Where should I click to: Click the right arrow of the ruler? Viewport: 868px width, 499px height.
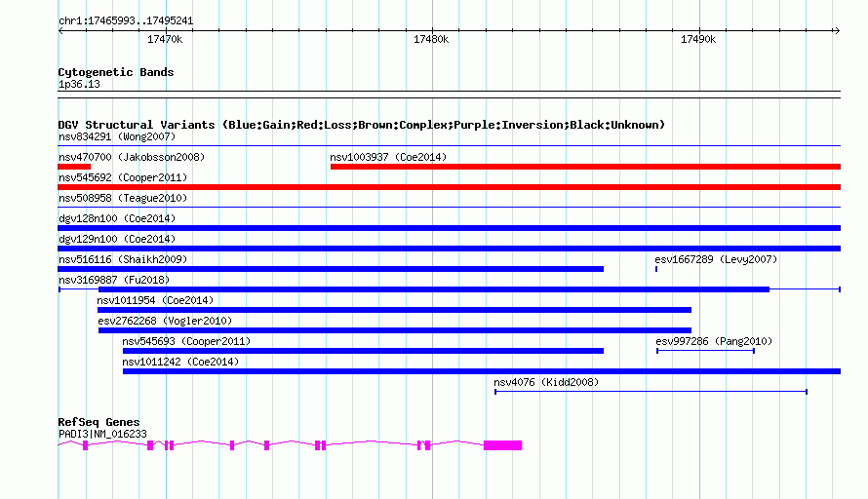click(x=837, y=31)
